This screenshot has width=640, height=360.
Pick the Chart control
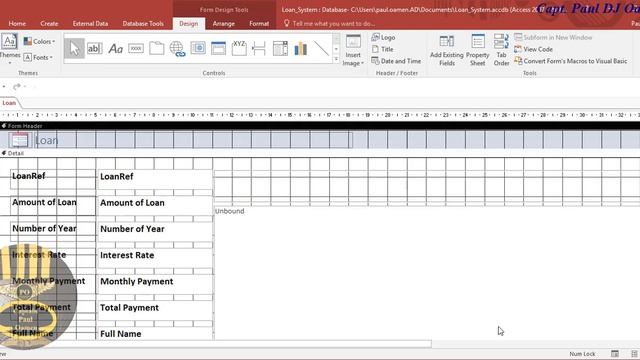(301, 49)
